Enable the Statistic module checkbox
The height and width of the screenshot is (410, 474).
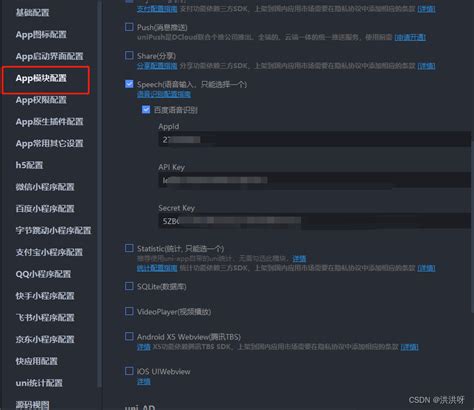coord(129,248)
